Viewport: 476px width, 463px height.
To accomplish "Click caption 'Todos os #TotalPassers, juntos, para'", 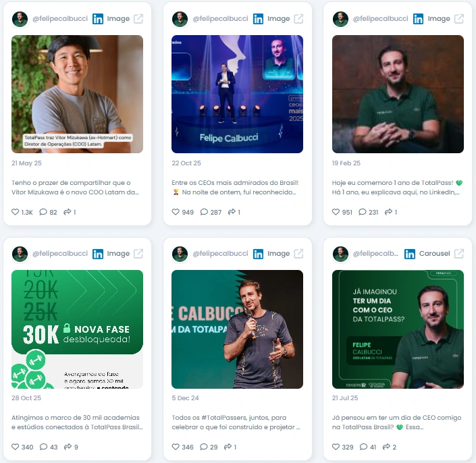I will (x=229, y=418).
